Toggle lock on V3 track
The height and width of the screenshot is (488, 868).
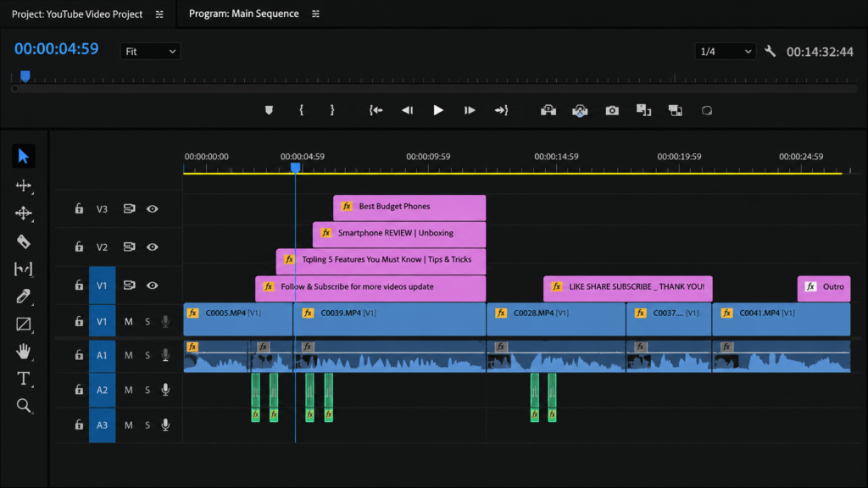(79, 208)
